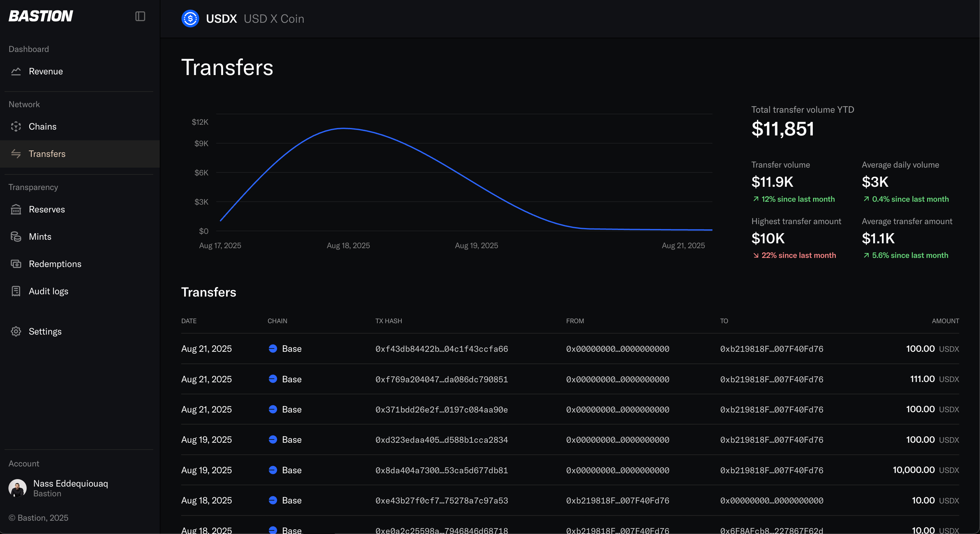Click the chart line peak near Aug 18
Screen dimensions: 980x534
pyautogui.click(x=344, y=129)
